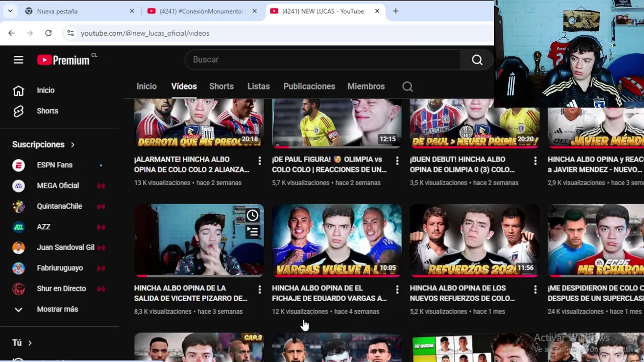Viewport: 644px width, 362px height.
Task: Open options menu for Vicente Pizarro video
Action: 259,290
